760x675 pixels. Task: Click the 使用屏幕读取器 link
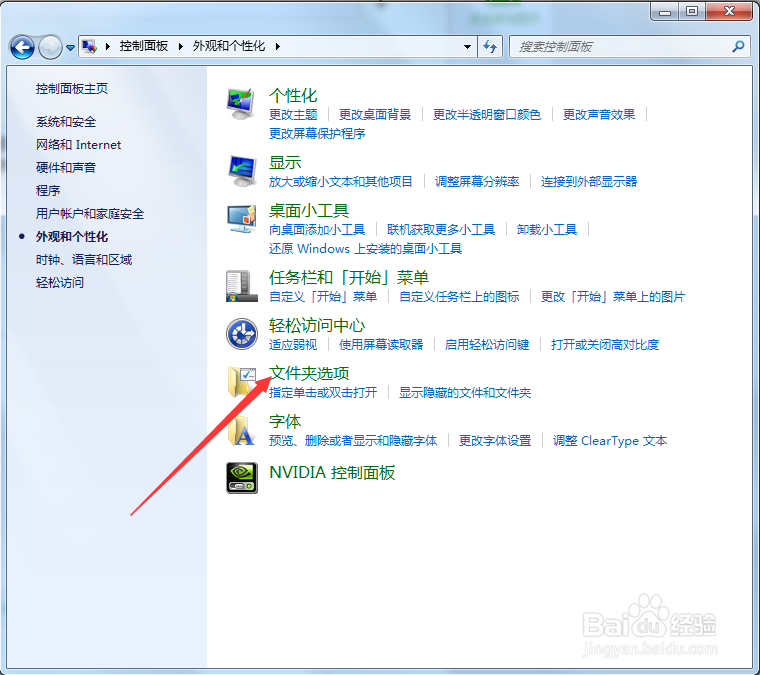point(381,345)
